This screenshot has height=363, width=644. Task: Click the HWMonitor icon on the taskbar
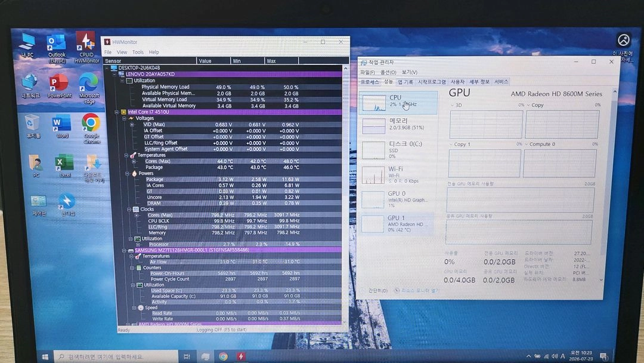241,356
